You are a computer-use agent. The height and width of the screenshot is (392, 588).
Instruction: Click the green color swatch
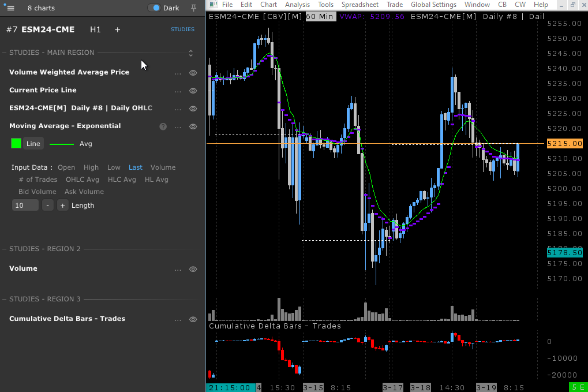coord(16,144)
